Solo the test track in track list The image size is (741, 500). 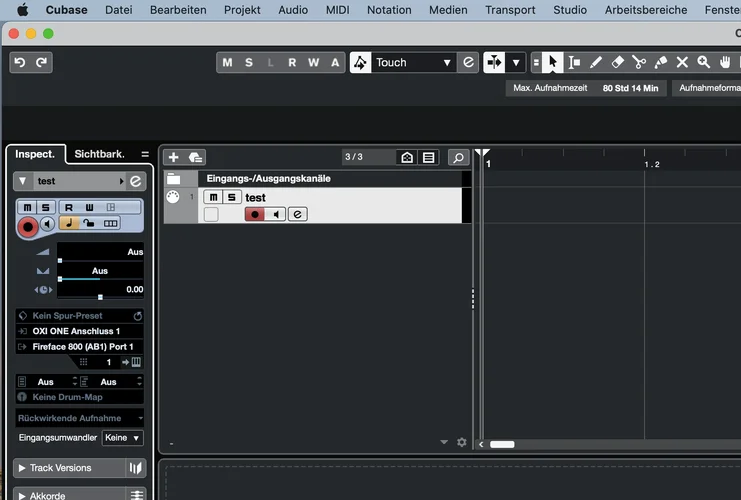pos(229,198)
